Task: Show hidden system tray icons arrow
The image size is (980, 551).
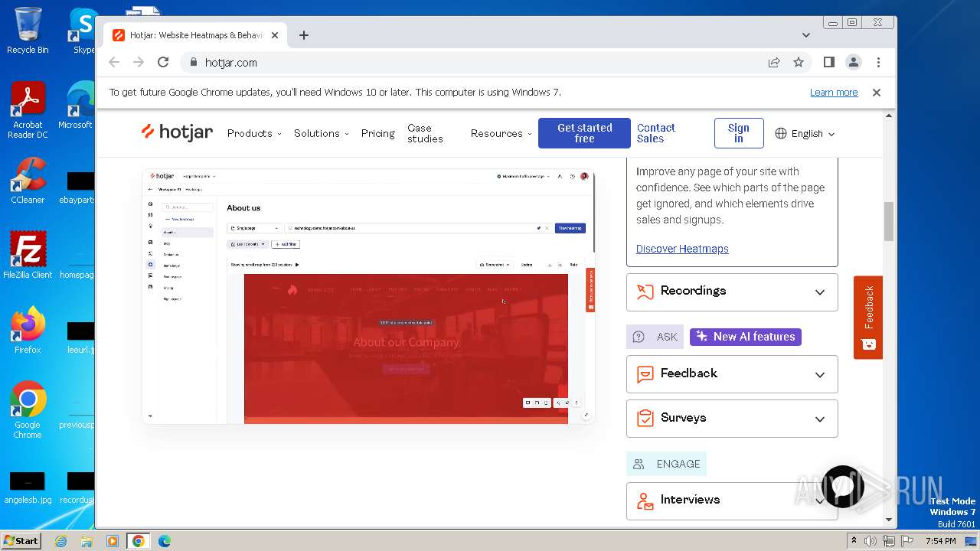Action: coord(854,541)
